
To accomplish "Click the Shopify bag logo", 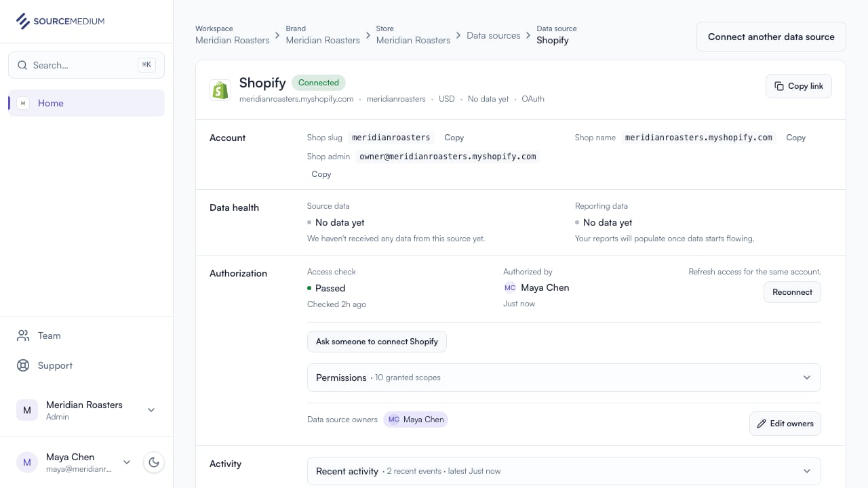I will click(220, 89).
